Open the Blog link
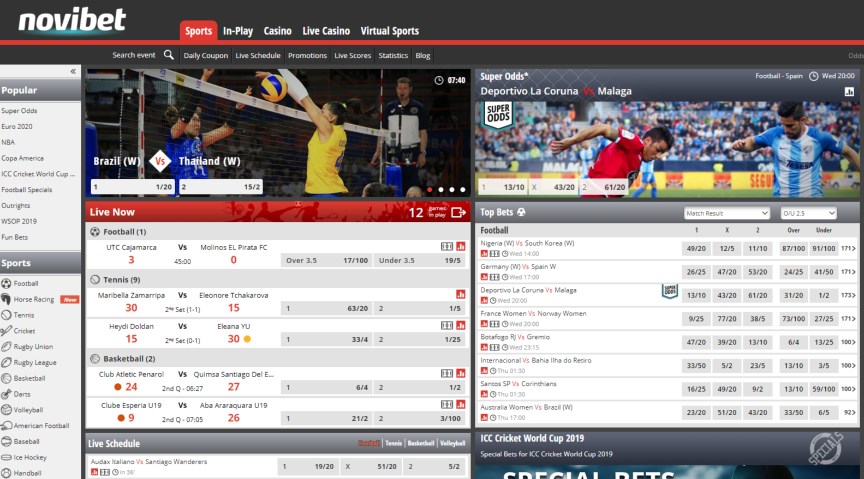This screenshot has width=864, height=479. [x=423, y=55]
